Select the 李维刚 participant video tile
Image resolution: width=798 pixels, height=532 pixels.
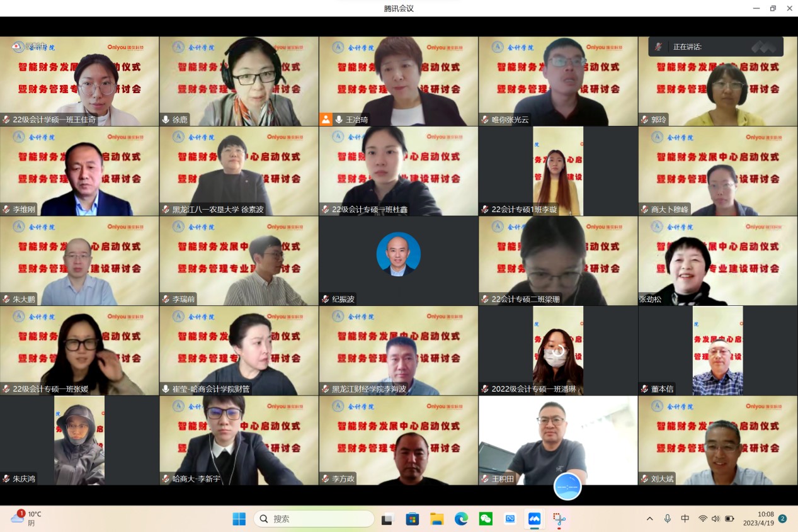click(79, 171)
